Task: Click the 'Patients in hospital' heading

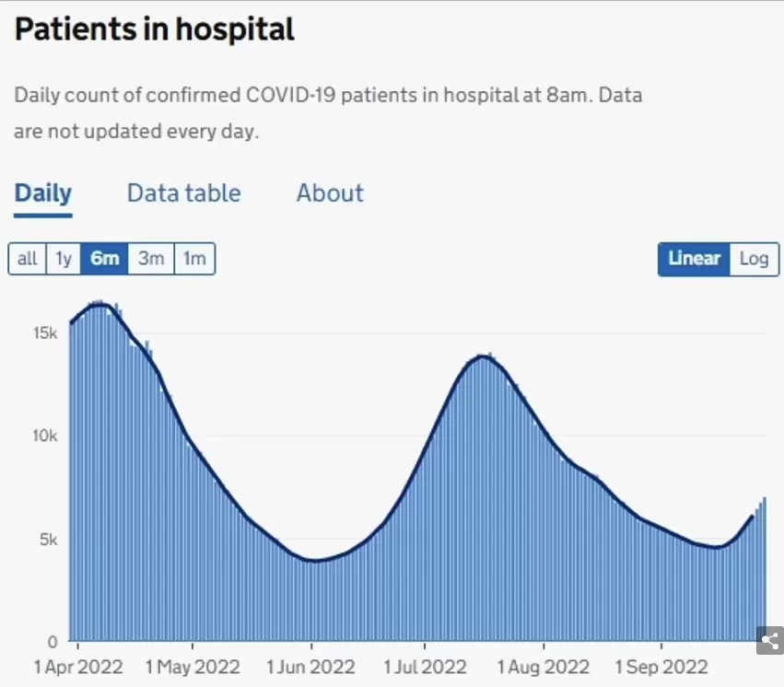Action: coord(155,29)
